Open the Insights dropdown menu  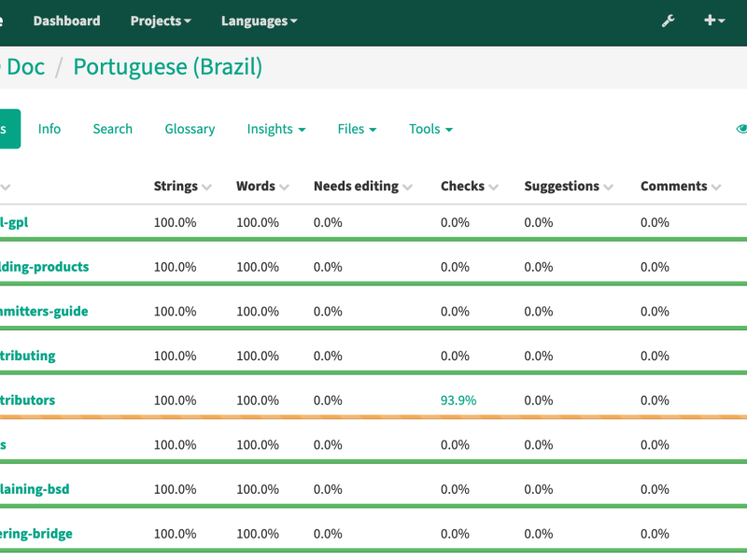(x=276, y=129)
